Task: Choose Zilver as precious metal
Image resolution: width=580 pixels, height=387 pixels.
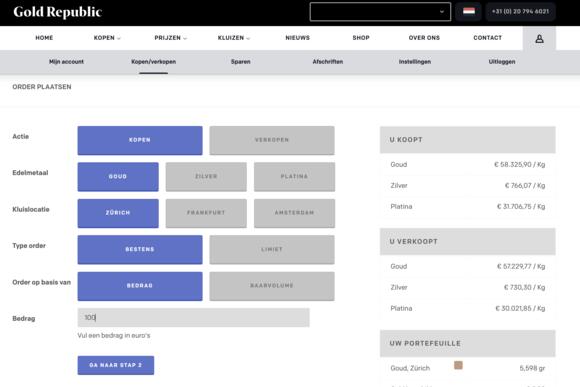Action: [206, 176]
